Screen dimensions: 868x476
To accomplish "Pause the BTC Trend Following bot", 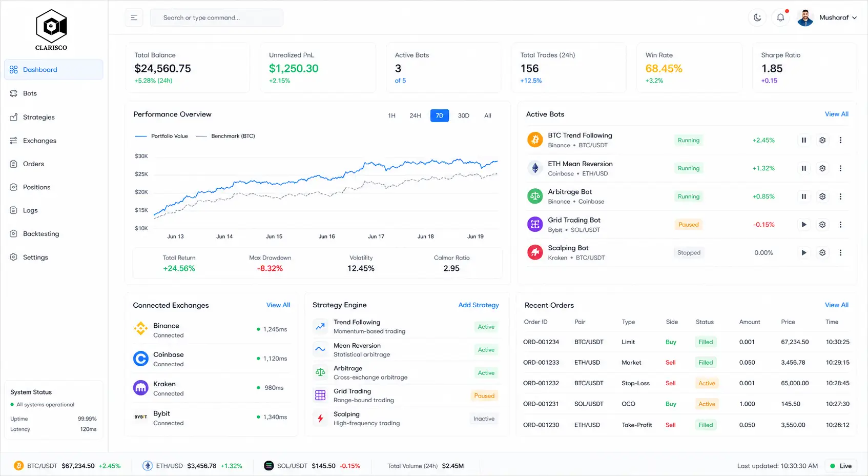I will 804,140.
